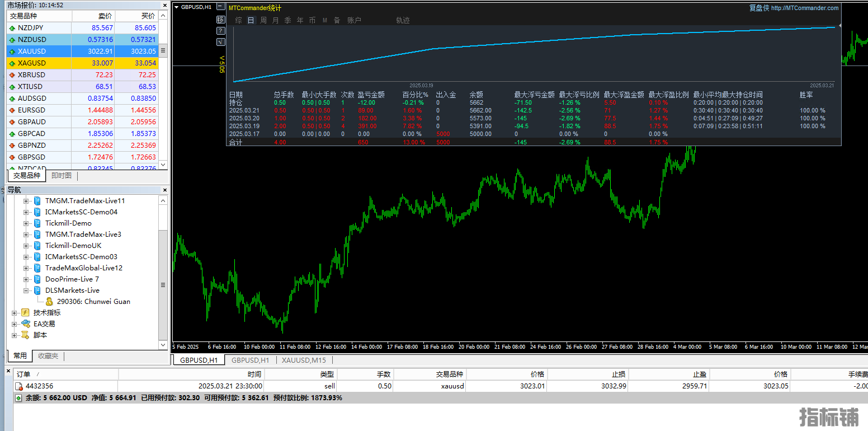The width and height of the screenshot is (868, 431).
Task: Select the NZDUSD symbol row
Action: (x=83, y=40)
